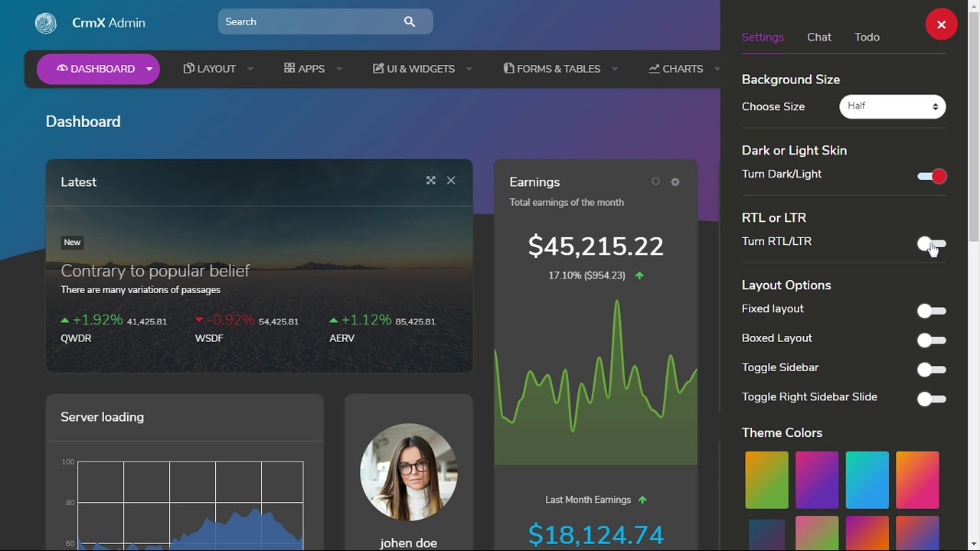Click the Dashboard page heading

[83, 122]
